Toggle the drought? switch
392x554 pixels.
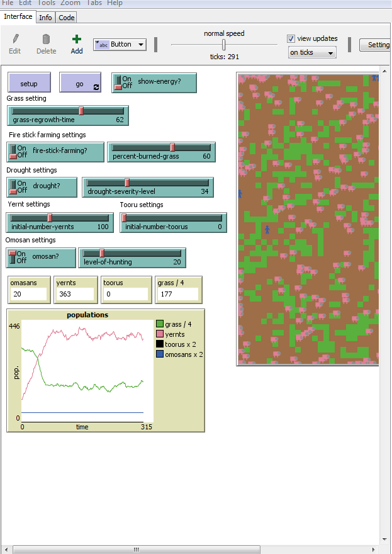(42, 187)
